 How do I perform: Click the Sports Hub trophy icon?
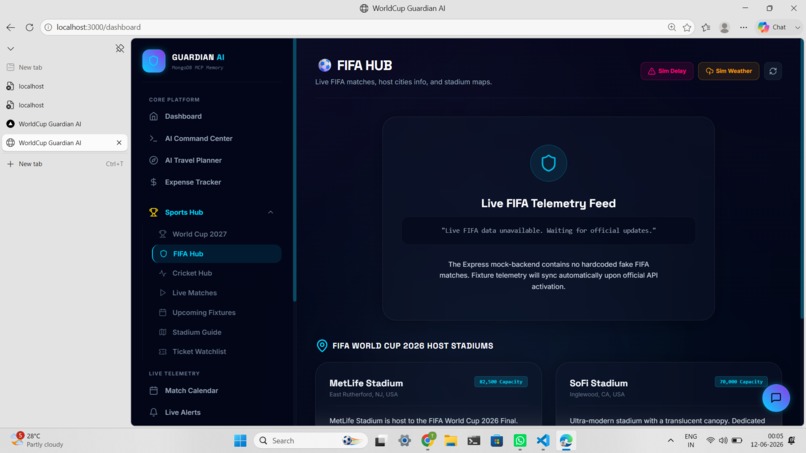pos(153,212)
